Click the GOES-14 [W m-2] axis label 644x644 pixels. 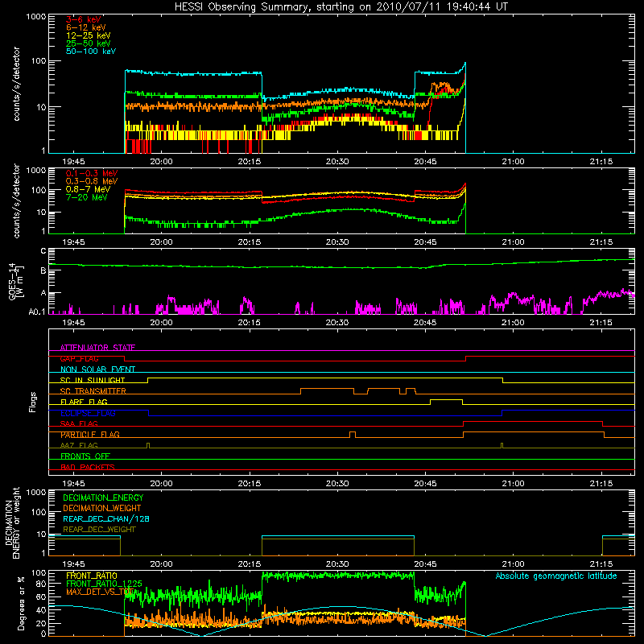[x=16, y=282]
